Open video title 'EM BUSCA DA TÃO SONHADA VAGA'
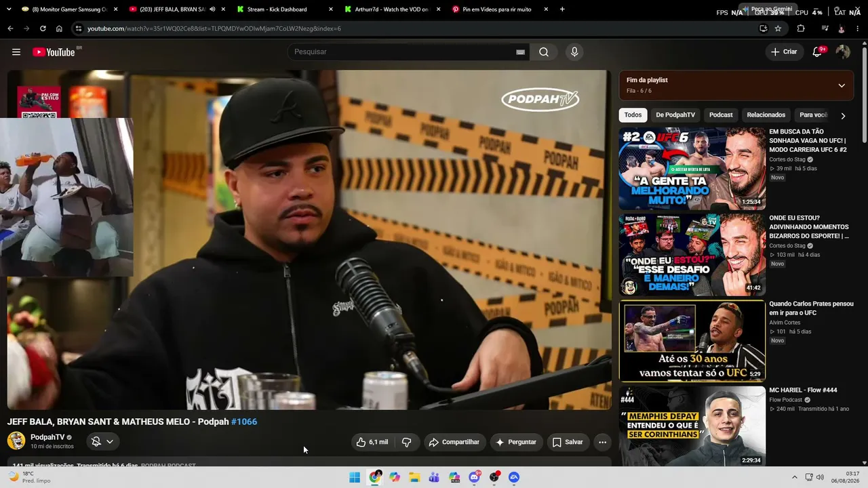 tap(808, 140)
